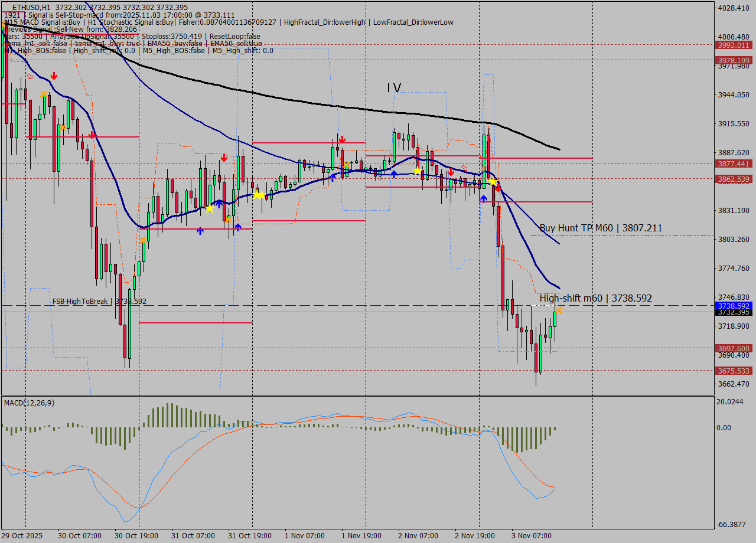This screenshot has height=543, width=756.
Task: Select the red down arrow nearest the 3944.050 level
Action: (x=54, y=76)
